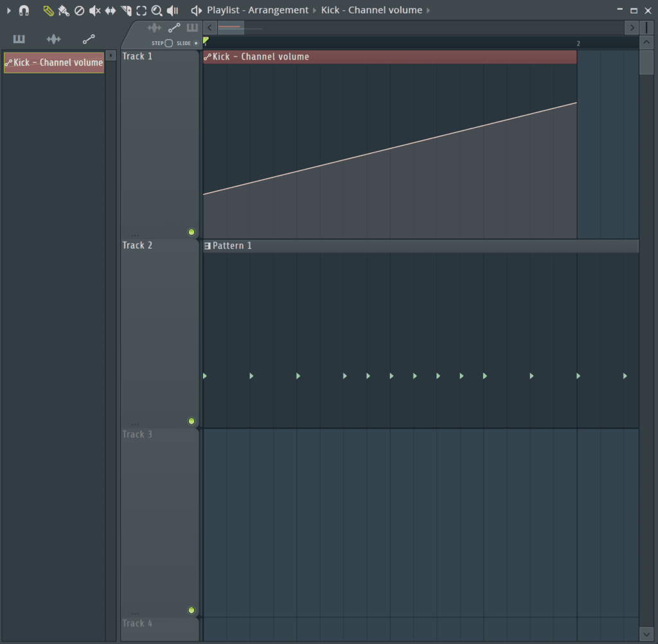Mute Track 1 using green light

click(x=191, y=232)
